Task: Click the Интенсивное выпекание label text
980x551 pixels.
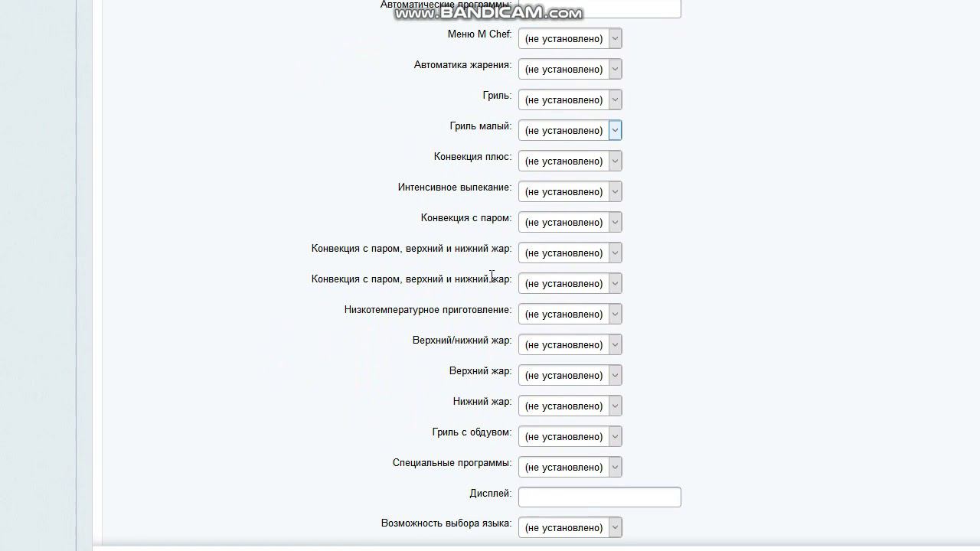Action: point(454,187)
